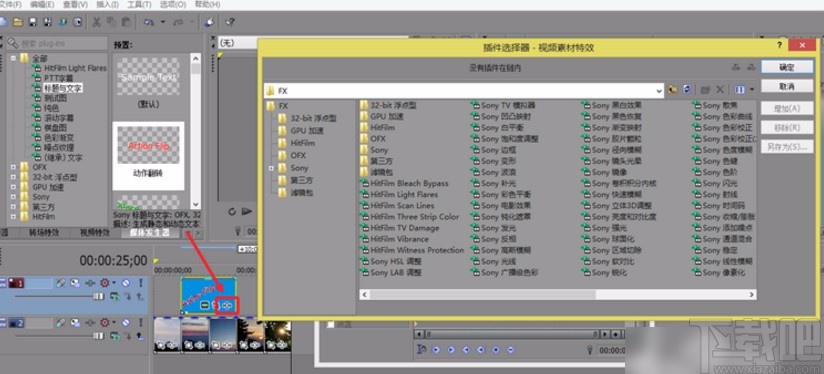Cut selection with the scissors toolbar icon

[97, 22]
